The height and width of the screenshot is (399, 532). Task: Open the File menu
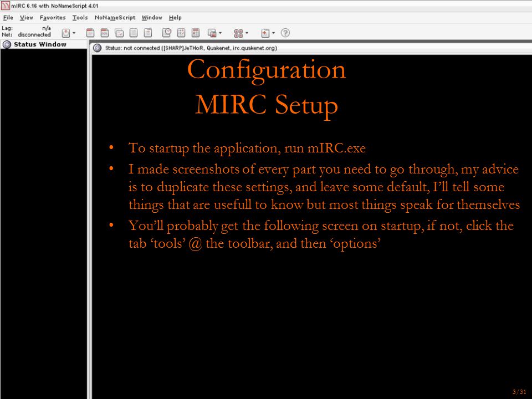point(8,18)
